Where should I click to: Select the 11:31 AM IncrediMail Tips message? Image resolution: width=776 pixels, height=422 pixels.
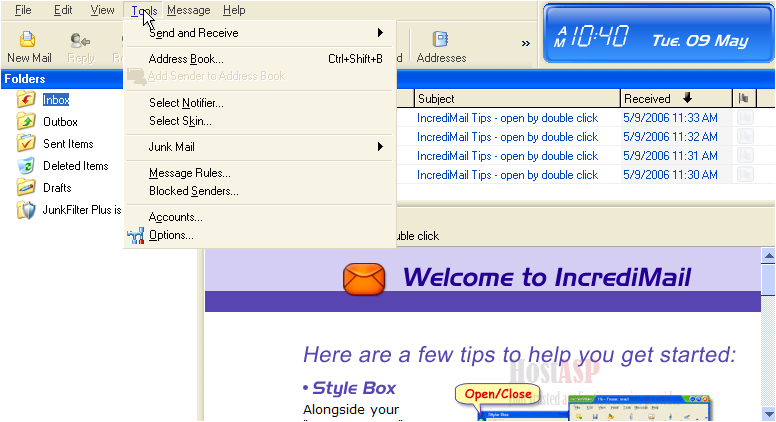coord(507,156)
